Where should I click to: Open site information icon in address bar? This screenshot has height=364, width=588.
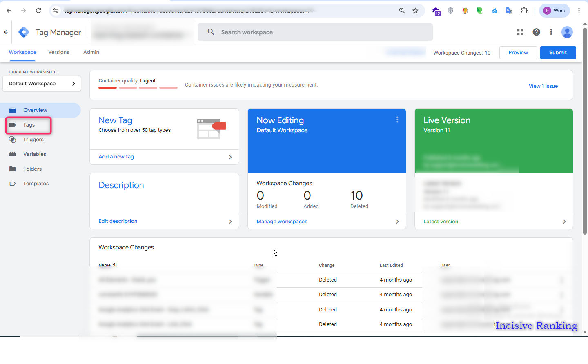(x=56, y=11)
